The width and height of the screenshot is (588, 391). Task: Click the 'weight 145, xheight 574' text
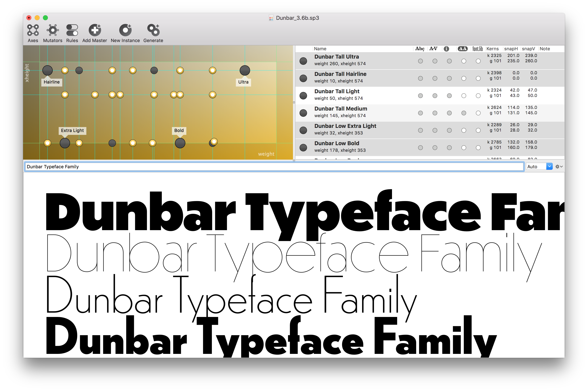coord(340,116)
